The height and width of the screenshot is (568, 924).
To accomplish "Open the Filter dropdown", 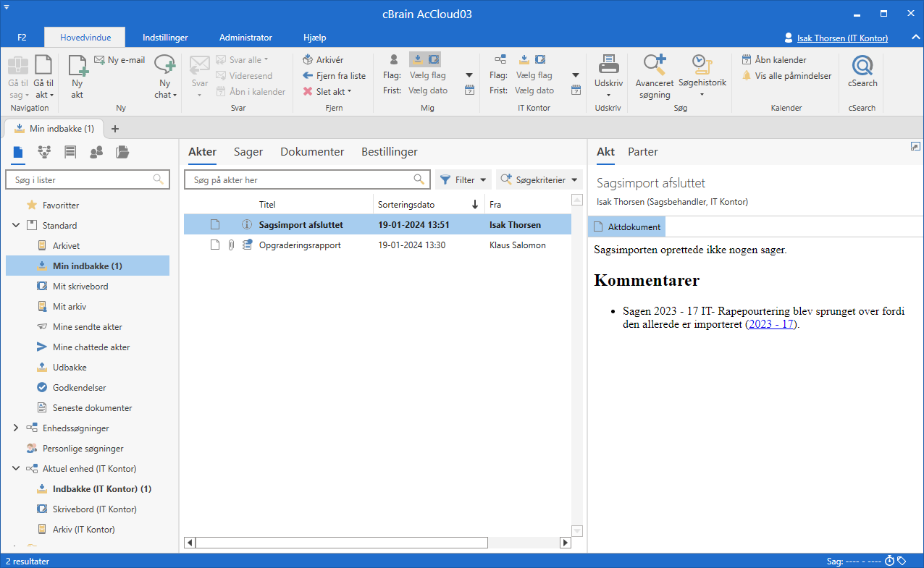I will point(463,180).
